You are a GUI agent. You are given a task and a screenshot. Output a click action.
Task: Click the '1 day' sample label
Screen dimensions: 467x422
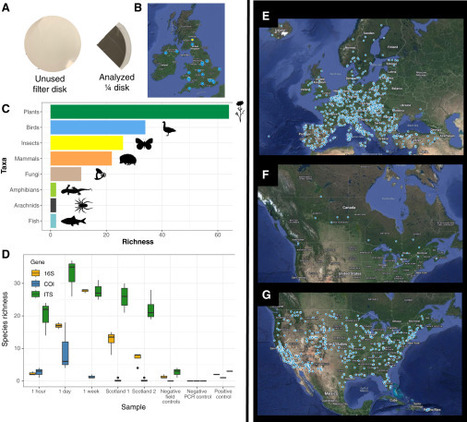(65, 391)
